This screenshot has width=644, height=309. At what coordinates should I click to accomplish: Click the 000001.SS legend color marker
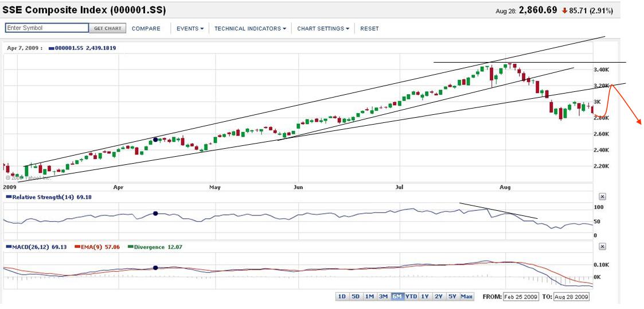pyautogui.click(x=52, y=48)
